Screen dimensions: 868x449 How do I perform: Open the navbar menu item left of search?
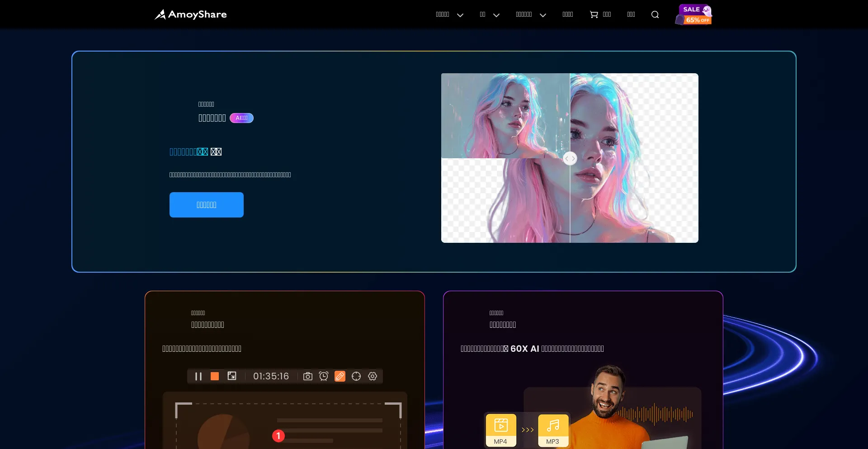tap(631, 14)
